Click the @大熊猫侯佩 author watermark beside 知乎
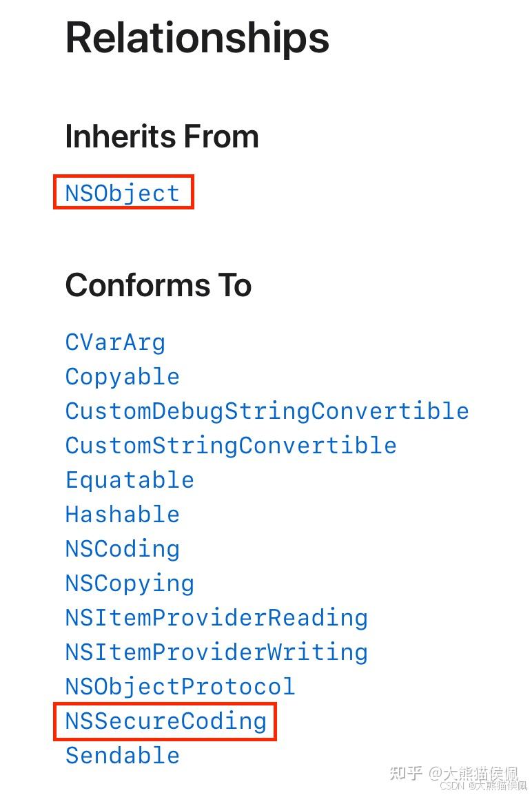The height and width of the screenshot is (795, 532). coord(473,772)
